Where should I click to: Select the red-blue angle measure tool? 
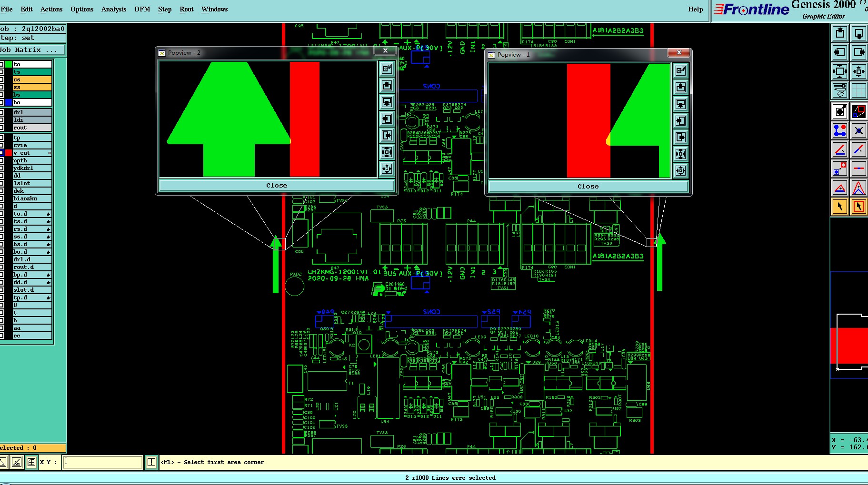[840, 149]
